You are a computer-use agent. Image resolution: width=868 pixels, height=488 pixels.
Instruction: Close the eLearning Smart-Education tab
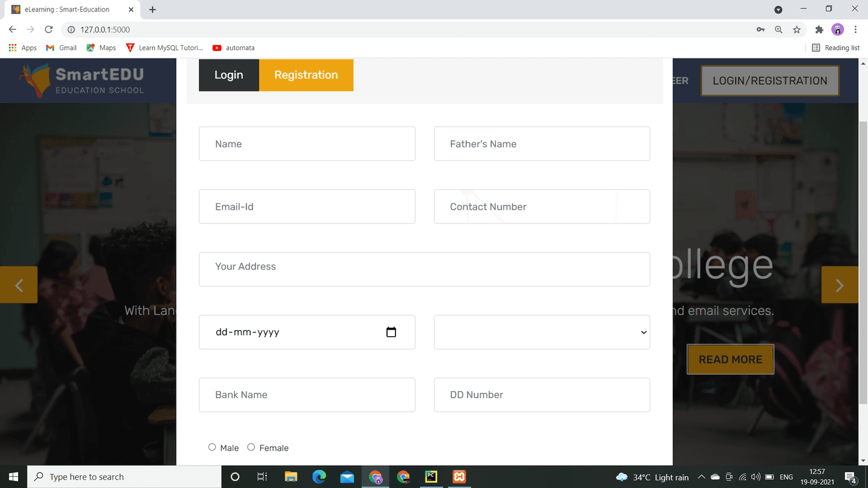click(x=131, y=10)
